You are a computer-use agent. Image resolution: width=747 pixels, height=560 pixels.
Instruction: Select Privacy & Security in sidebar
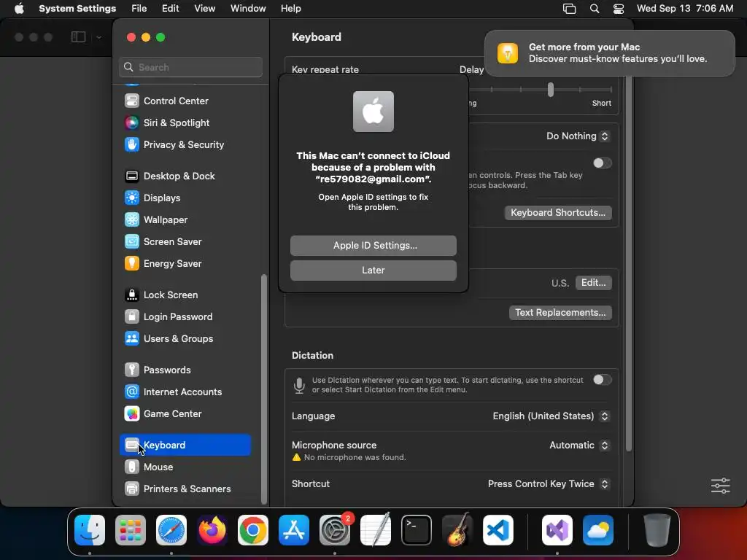[185, 145]
